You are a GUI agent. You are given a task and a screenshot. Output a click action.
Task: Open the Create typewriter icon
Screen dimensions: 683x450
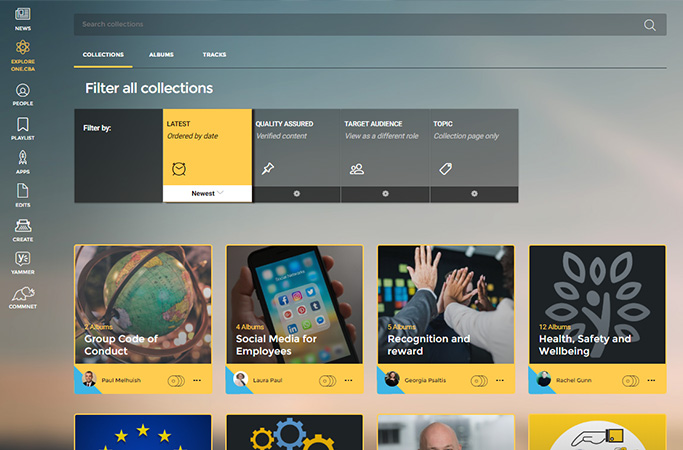pos(23,226)
